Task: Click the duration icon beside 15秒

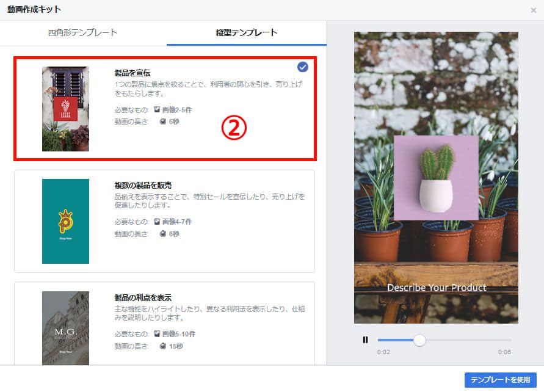Action: pos(163,346)
